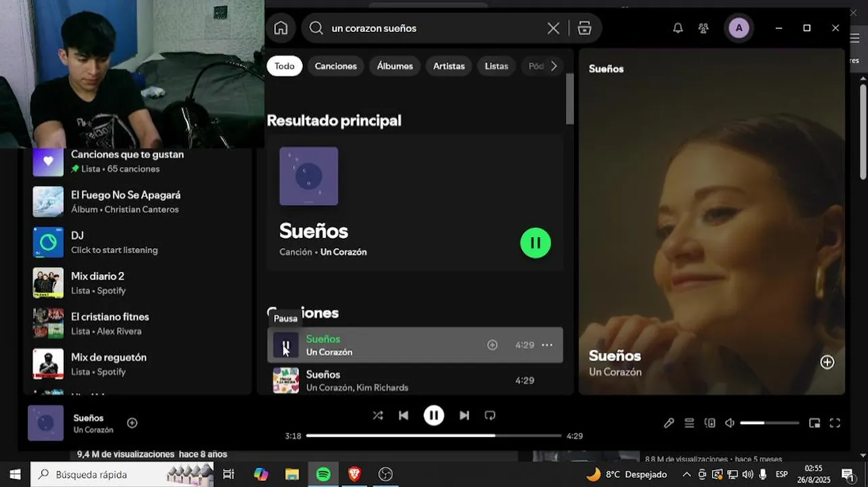
Task: Pause the highlighted Sueños song row
Action: 286,345
